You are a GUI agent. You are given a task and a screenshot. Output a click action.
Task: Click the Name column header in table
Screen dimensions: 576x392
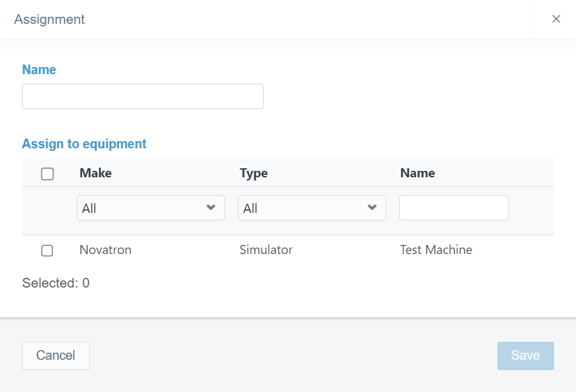pyautogui.click(x=417, y=173)
